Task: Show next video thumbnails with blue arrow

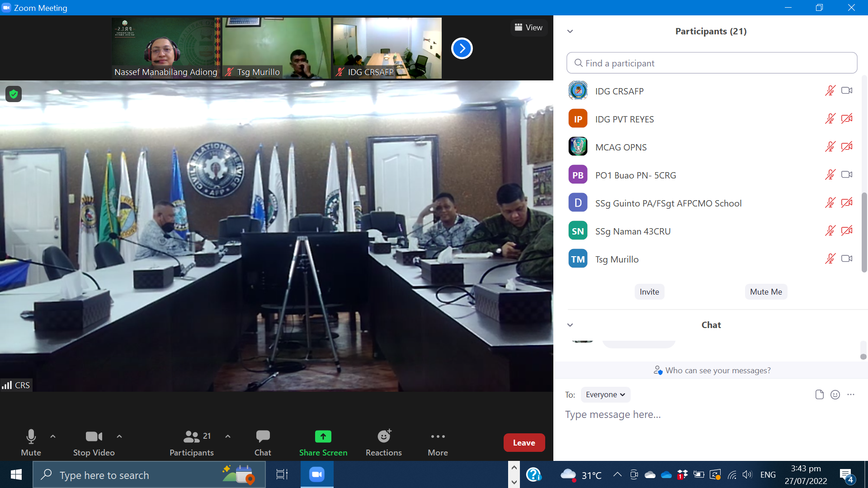Action: tap(462, 48)
